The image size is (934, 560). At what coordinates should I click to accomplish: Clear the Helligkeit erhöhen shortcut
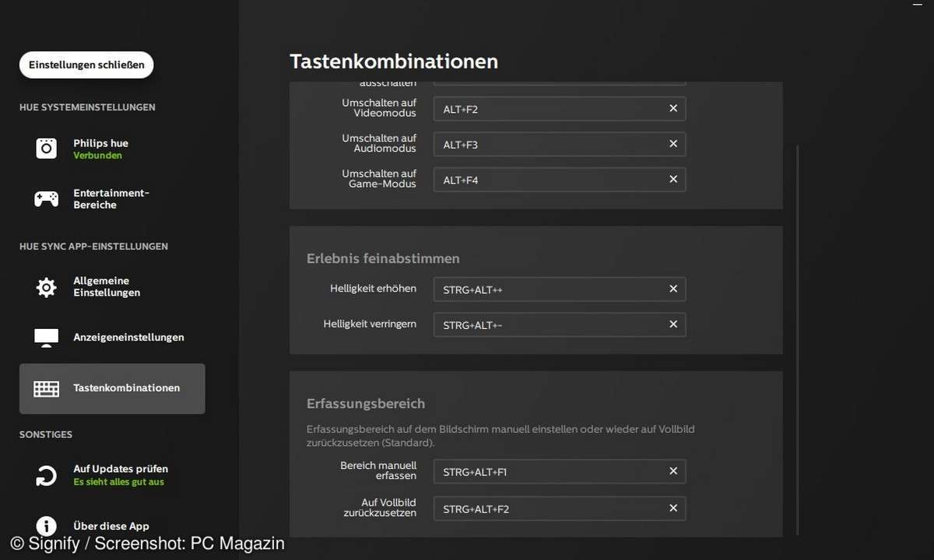pos(673,289)
